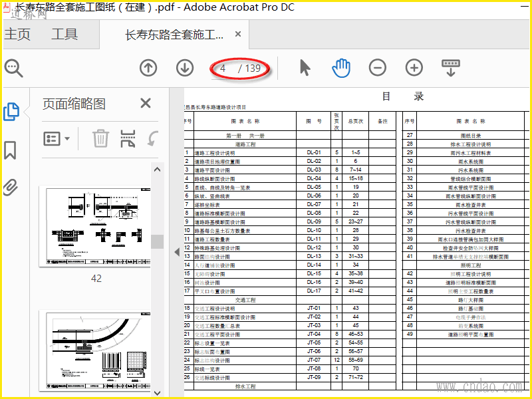Click the 逐桩坐标表 entry
Viewport: 532px width, 399px height.
(x=207, y=205)
